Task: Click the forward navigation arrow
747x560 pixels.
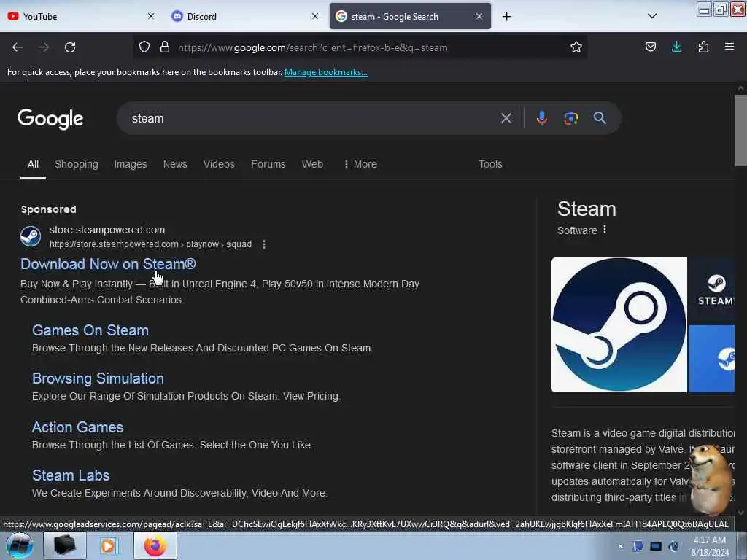Action: 44,47
